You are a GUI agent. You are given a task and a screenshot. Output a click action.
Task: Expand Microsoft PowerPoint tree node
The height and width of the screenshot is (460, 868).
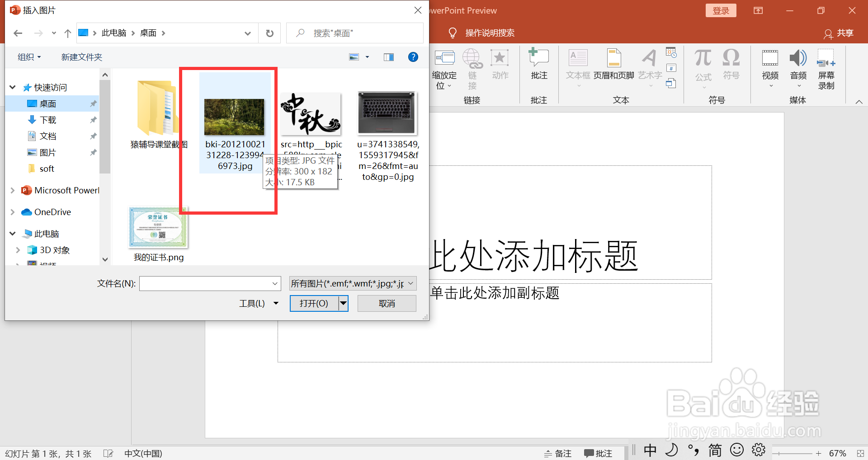13,190
